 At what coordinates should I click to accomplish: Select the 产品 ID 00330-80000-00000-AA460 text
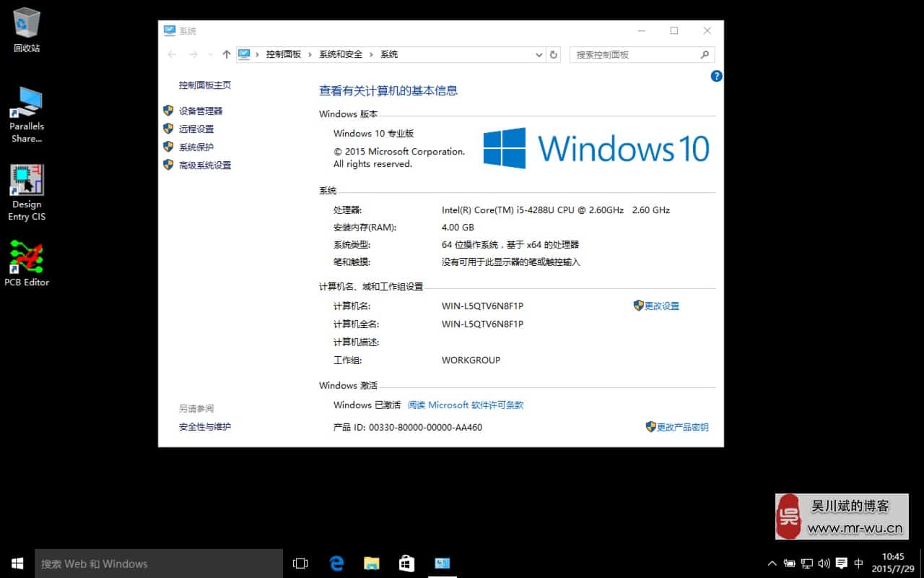point(408,427)
